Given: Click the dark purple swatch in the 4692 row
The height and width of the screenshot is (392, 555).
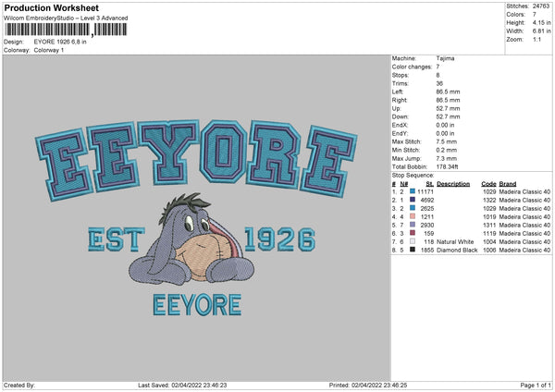Looking at the screenshot, I should click(x=413, y=200).
